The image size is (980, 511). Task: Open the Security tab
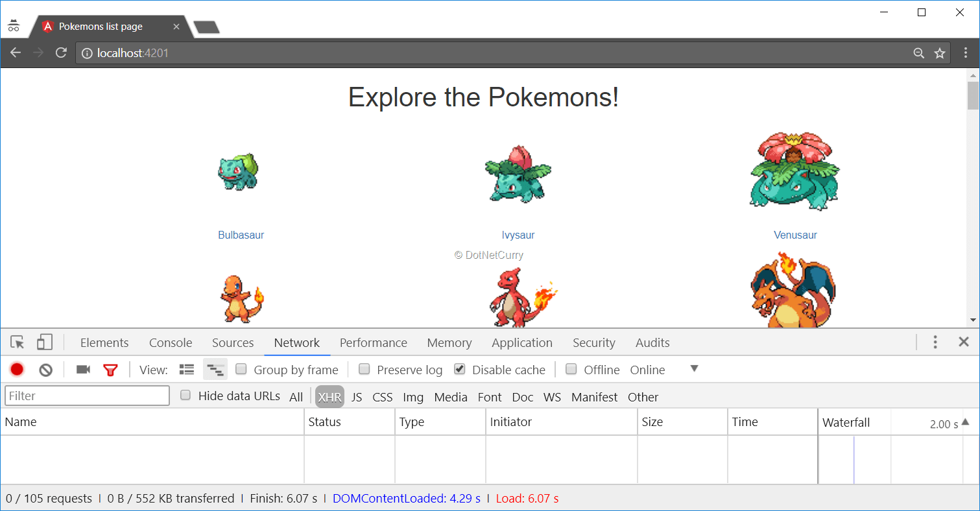coord(594,342)
